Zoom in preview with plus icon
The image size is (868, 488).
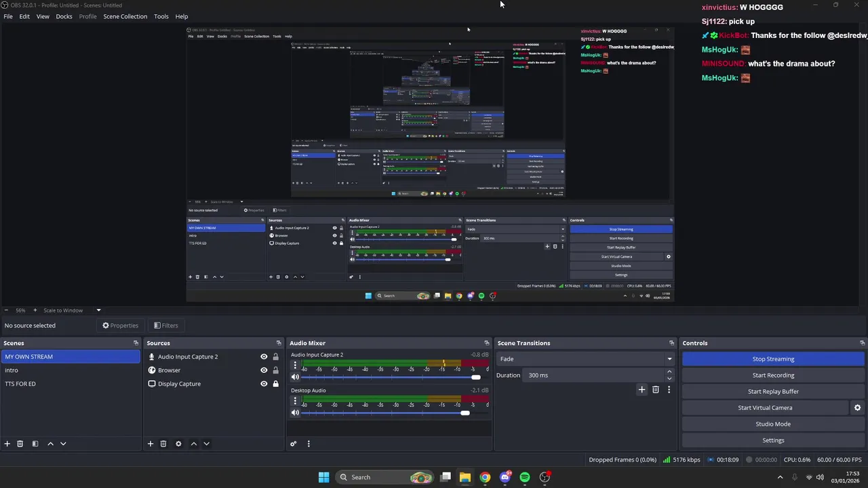coord(35,310)
